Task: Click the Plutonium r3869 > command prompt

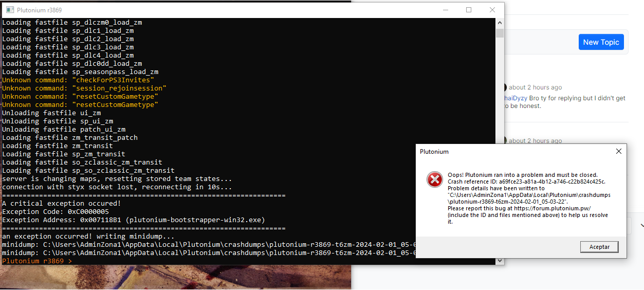Action: click(37, 261)
